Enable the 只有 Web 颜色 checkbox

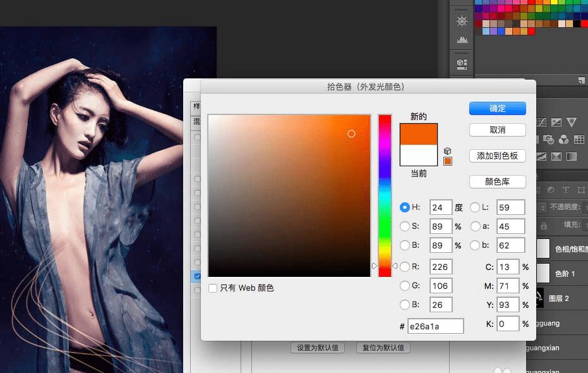(x=213, y=288)
